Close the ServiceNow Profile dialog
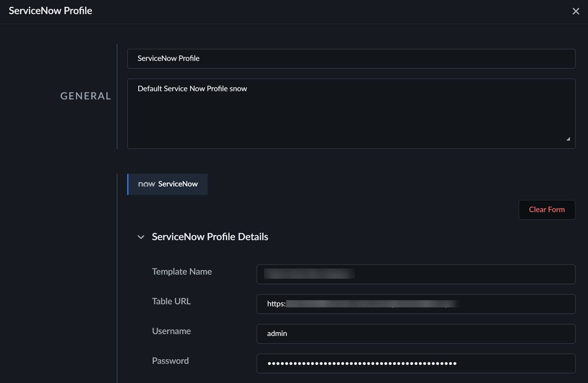588x383 pixels. coord(576,11)
